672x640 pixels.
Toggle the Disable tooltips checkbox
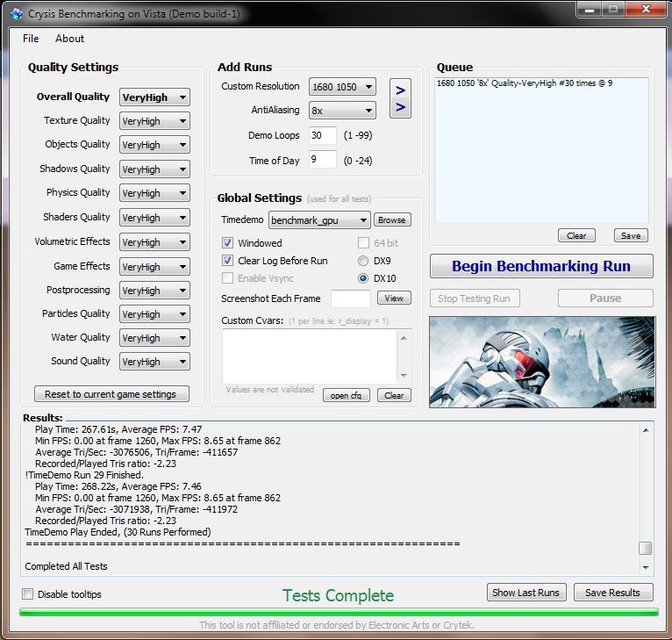click(x=28, y=594)
